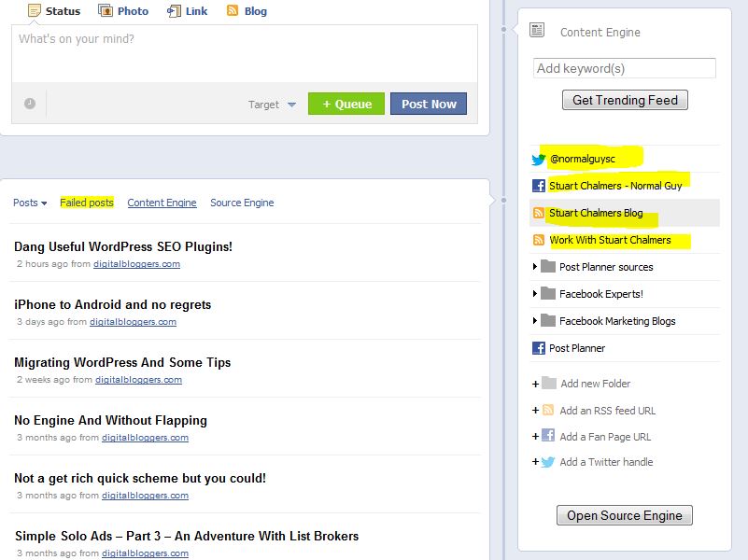Open the Content Engine tab link
This screenshot has width=748, height=560.
coord(162,203)
